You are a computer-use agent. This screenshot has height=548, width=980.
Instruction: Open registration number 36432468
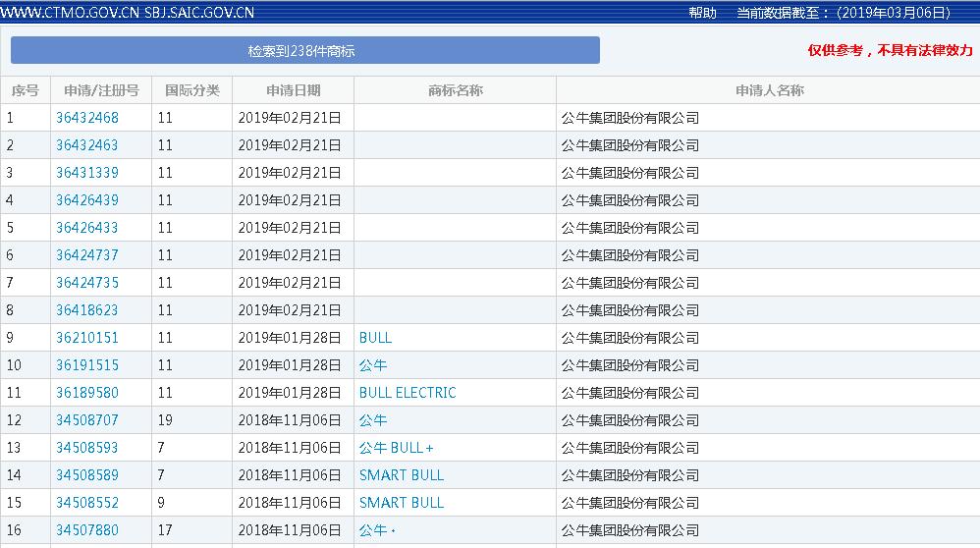pyautogui.click(x=86, y=118)
